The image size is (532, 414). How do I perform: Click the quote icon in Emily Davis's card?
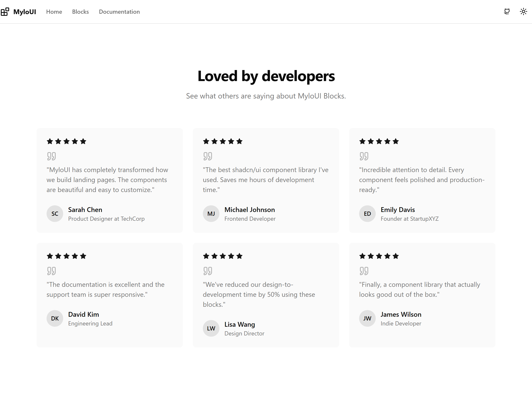click(x=364, y=156)
